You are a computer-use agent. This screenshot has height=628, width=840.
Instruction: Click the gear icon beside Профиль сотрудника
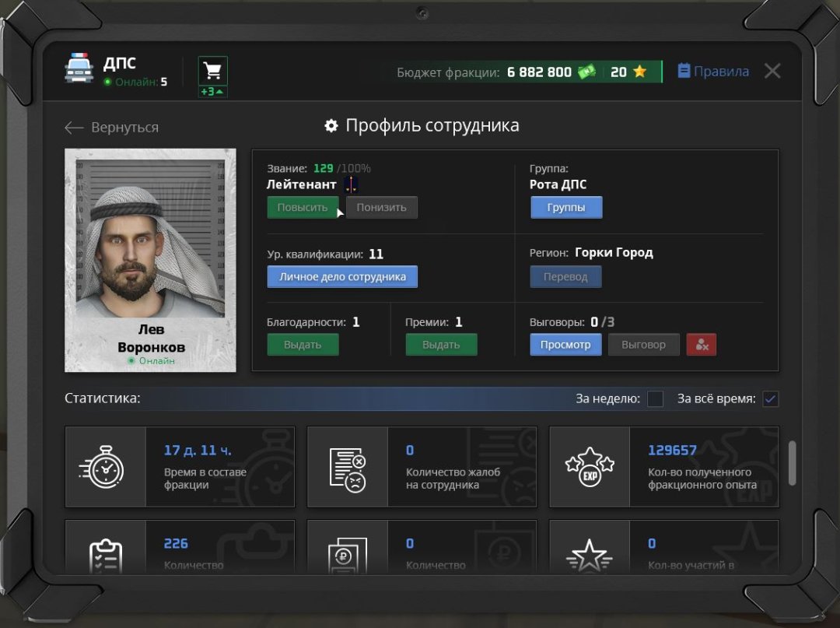(331, 125)
